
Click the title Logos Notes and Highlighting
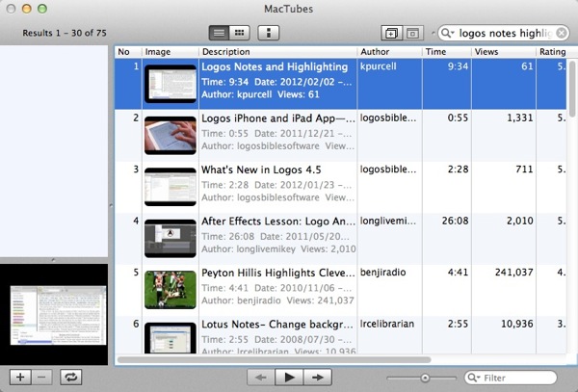(275, 66)
